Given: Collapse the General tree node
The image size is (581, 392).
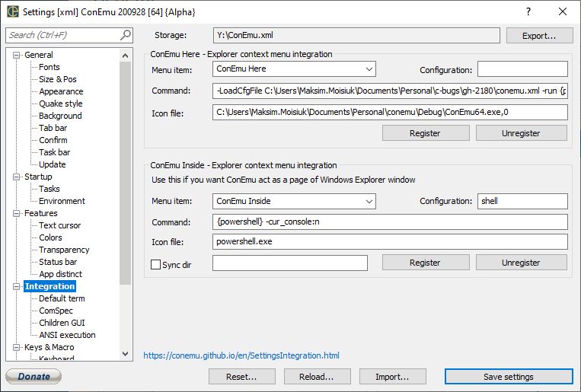Looking at the screenshot, I should coord(16,56).
